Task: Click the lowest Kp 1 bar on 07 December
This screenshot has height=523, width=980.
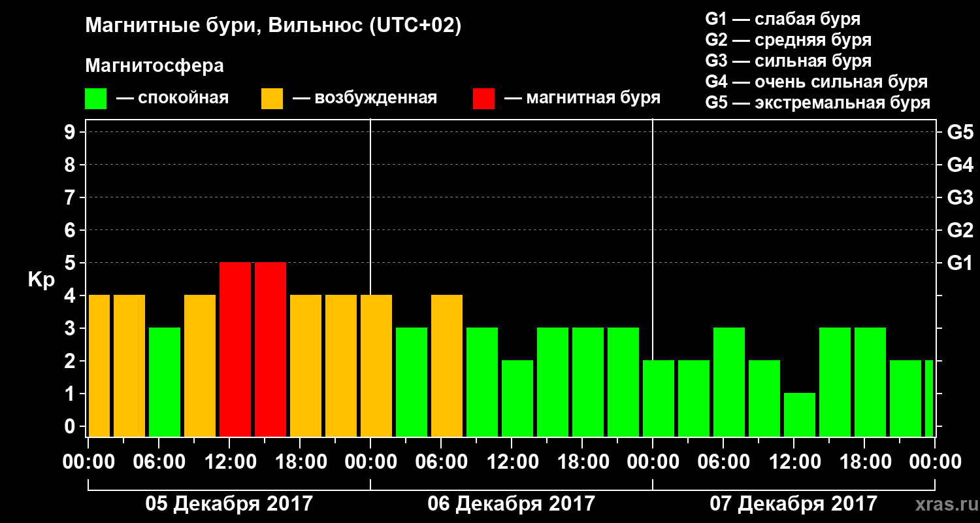Action: (x=800, y=415)
